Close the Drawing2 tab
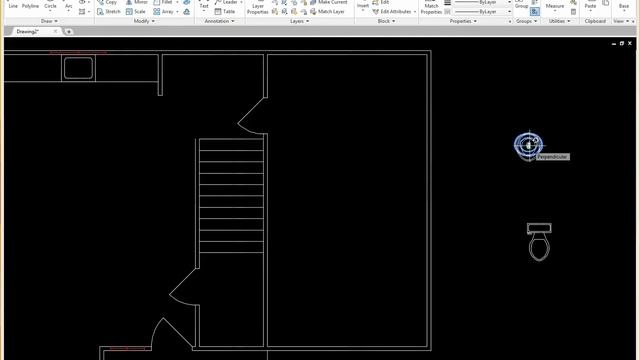The width and height of the screenshot is (640, 360). pos(55,31)
